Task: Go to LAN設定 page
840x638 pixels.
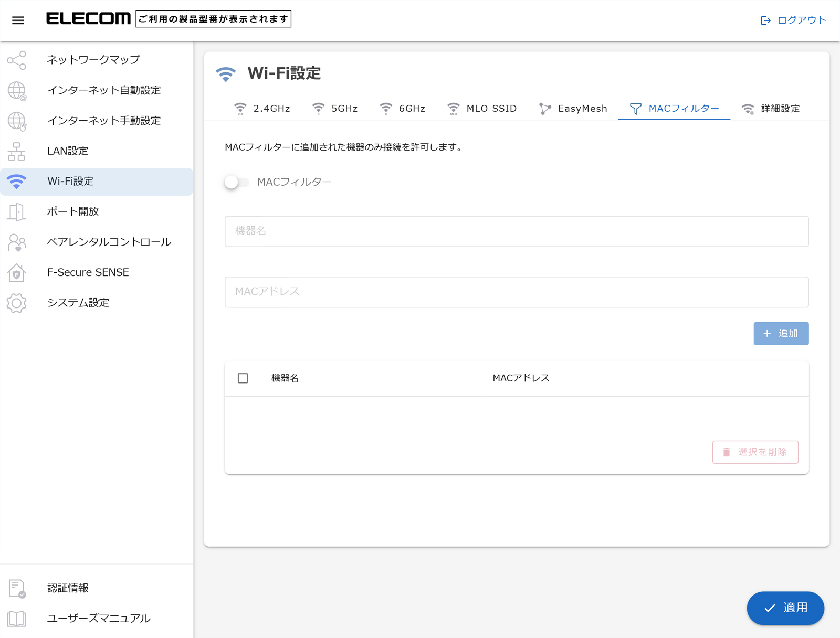Action: pos(97,152)
